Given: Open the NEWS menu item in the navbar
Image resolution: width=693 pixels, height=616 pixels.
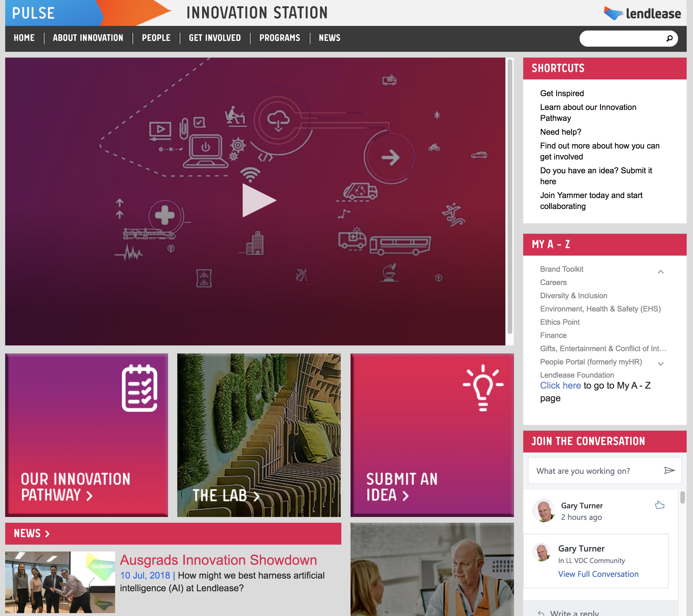Looking at the screenshot, I should 330,38.
